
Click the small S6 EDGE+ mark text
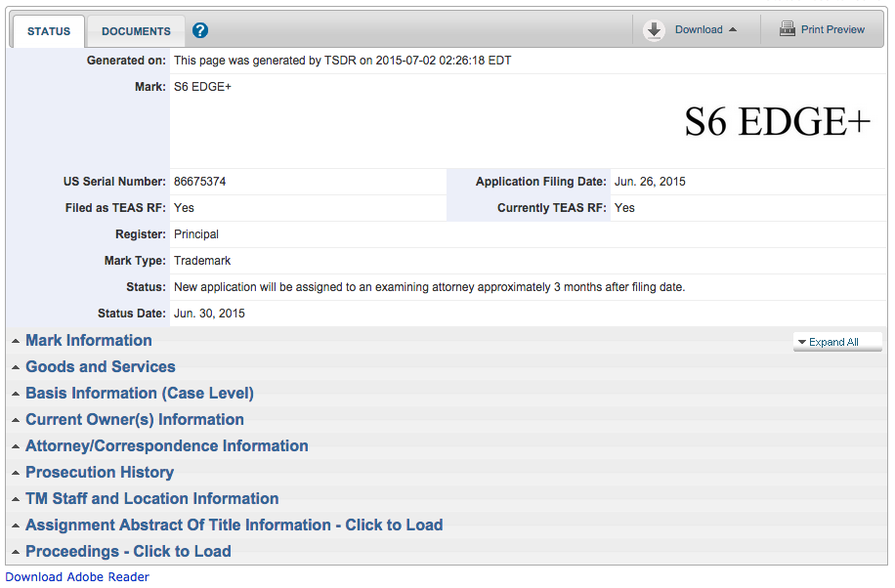coord(202,87)
